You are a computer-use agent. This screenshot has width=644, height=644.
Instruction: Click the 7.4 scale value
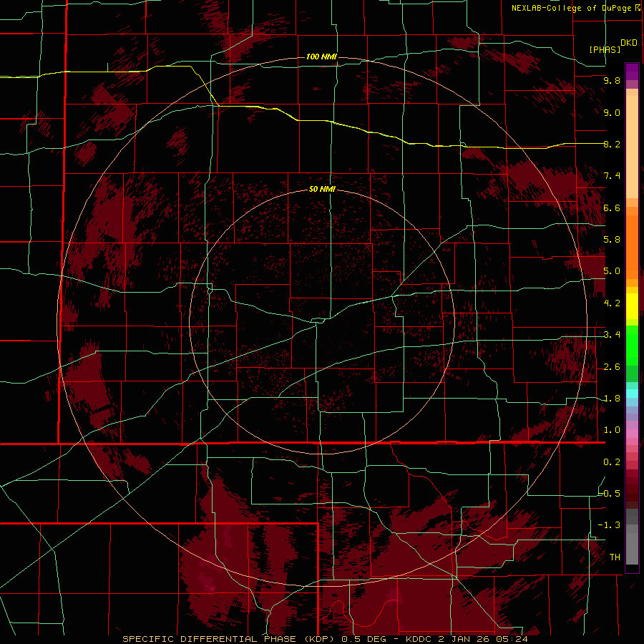(612, 176)
